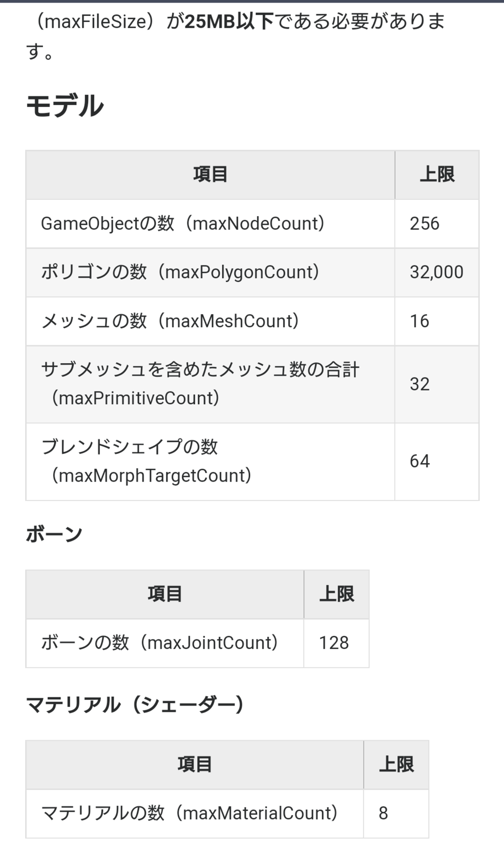The width and height of the screenshot is (504, 853).
Task: Click the モデル section heading
Action: 65,107
